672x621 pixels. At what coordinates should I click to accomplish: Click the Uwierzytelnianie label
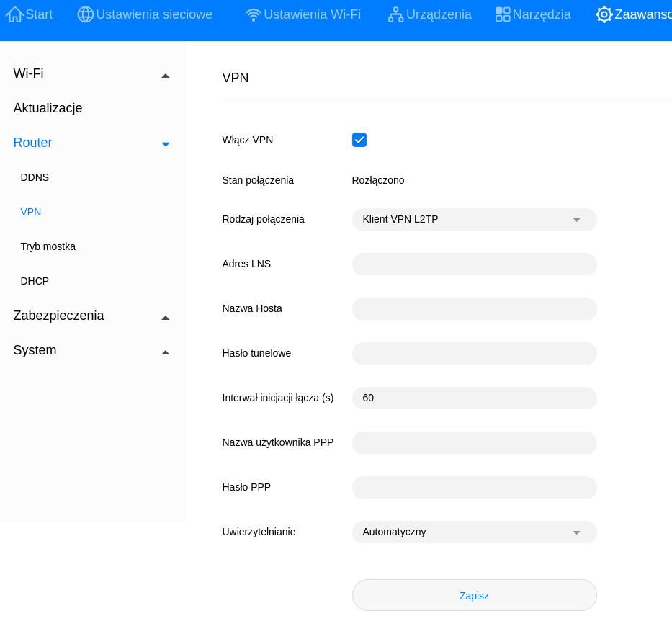point(259,532)
